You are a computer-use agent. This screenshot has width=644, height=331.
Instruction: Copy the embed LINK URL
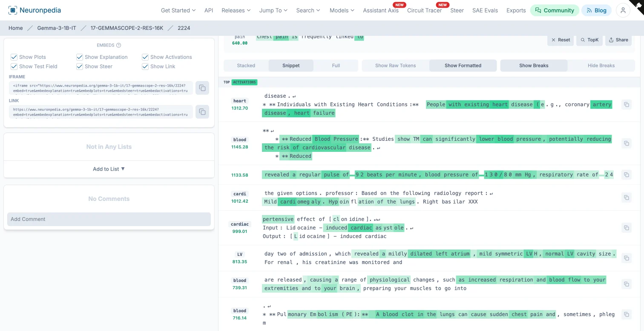[x=202, y=112]
